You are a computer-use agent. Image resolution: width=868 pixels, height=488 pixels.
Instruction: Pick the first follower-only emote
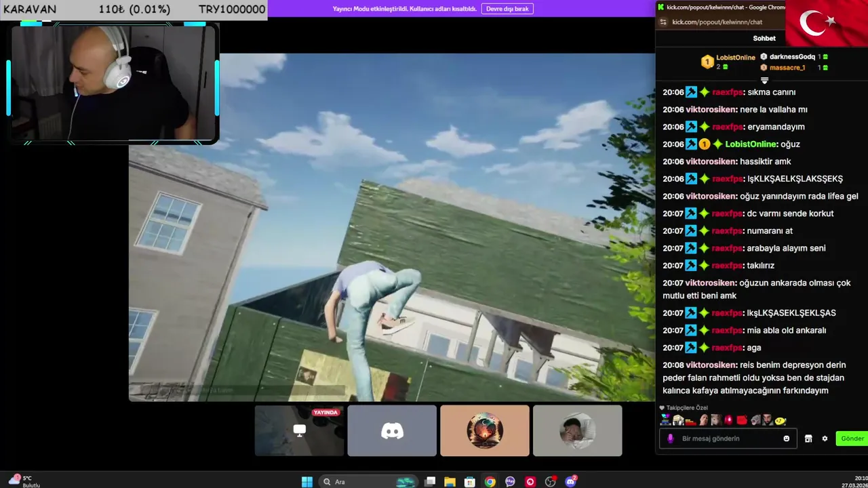pyautogui.click(x=665, y=420)
